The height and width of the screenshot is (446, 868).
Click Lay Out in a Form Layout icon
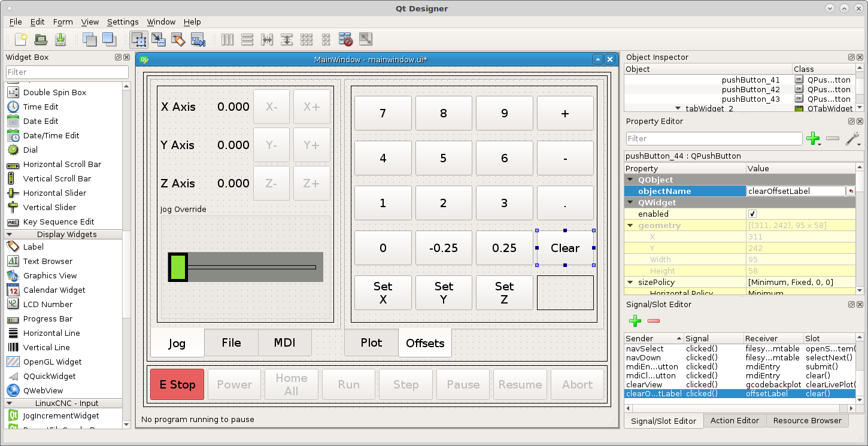point(326,40)
